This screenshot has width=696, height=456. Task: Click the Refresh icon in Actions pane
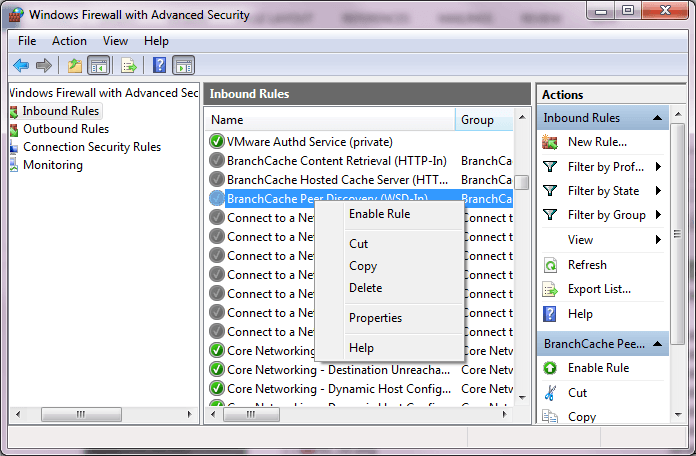550,265
